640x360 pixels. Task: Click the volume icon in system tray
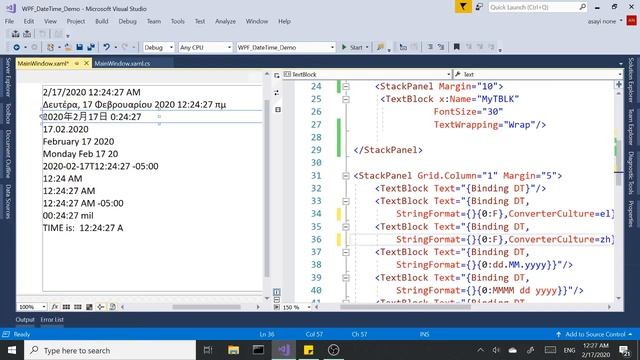point(496,350)
